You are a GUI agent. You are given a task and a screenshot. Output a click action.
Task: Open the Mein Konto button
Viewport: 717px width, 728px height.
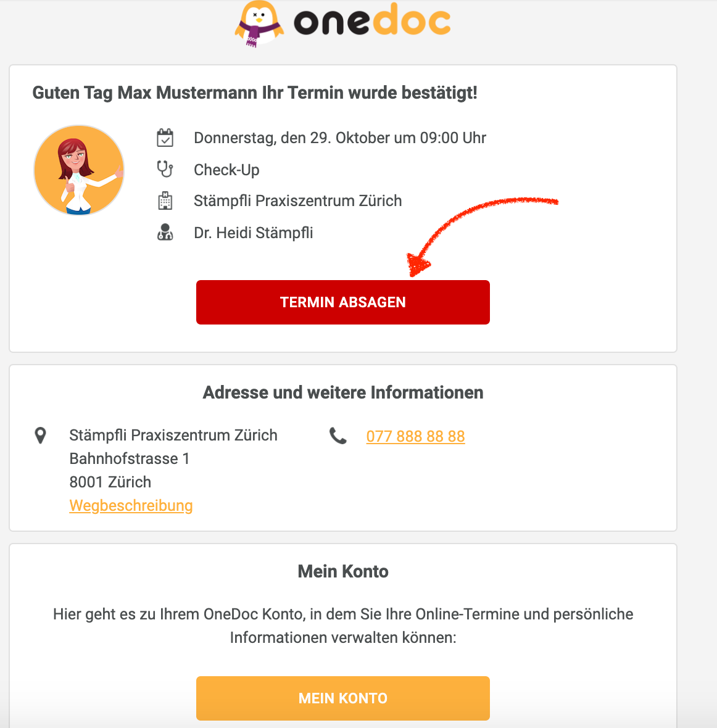(x=342, y=698)
